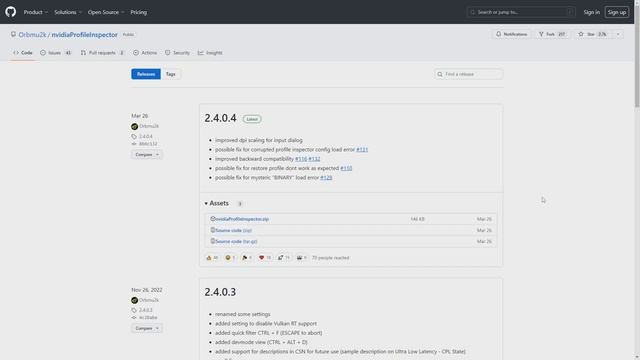This screenshot has height=360, width=640.
Task: Download Source code (tar.gz)
Action: pyautogui.click(x=236, y=241)
